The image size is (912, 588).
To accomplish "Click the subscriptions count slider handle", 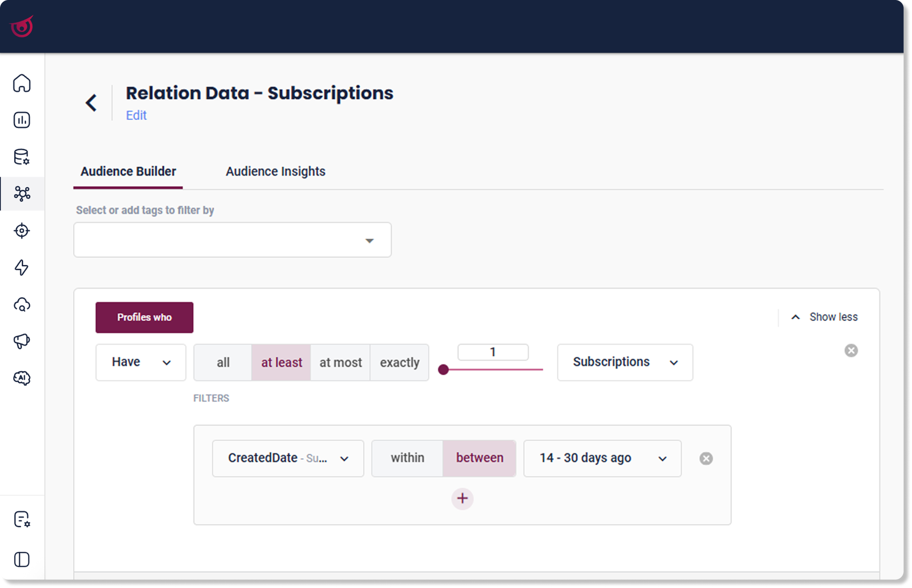I will pyautogui.click(x=443, y=369).
